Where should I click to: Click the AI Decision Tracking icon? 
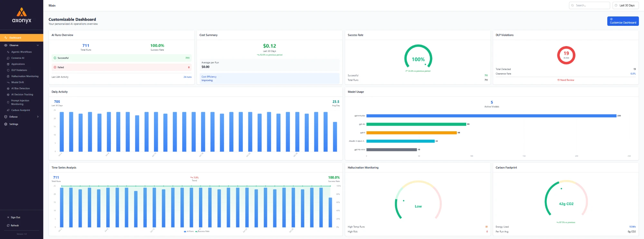pos(8,95)
